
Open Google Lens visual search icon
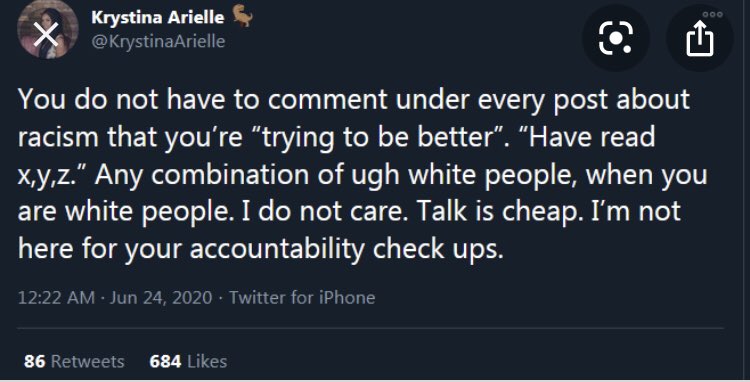pos(616,38)
